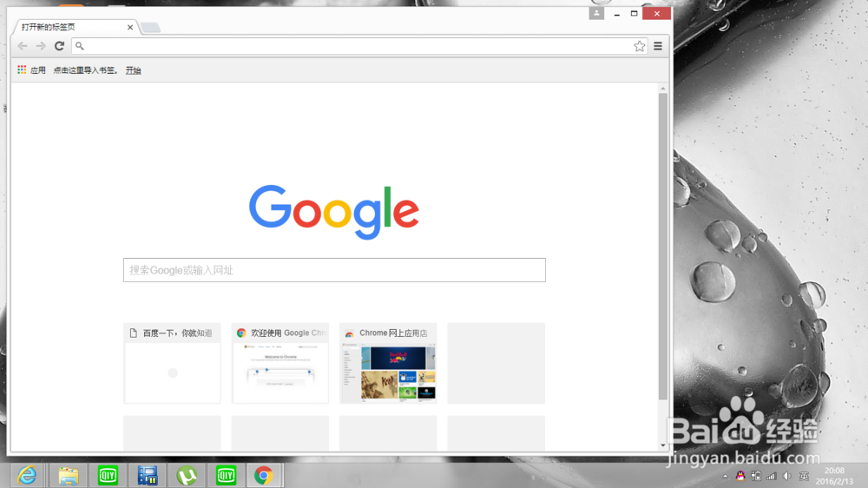Open the 欢迎使用 Google Chrome thumbnail
The height and width of the screenshot is (488, 868).
point(280,363)
